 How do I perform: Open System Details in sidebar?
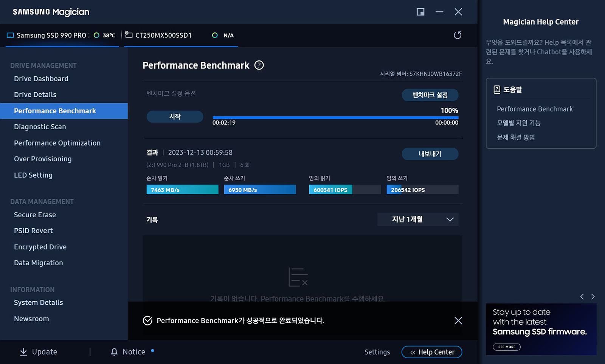pos(38,302)
